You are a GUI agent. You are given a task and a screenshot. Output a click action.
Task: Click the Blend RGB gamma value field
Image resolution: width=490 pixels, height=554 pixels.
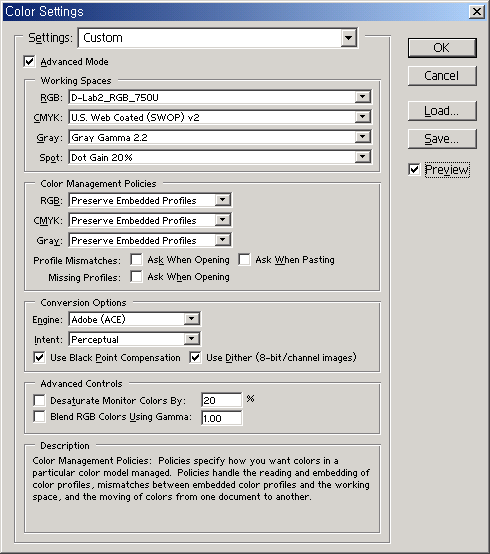(x=222, y=418)
